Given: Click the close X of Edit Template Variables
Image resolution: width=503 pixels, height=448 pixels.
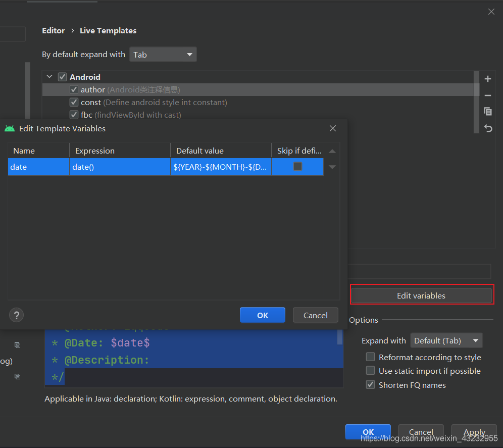Looking at the screenshot, I should pyautogui.click(x=332, y=128).
